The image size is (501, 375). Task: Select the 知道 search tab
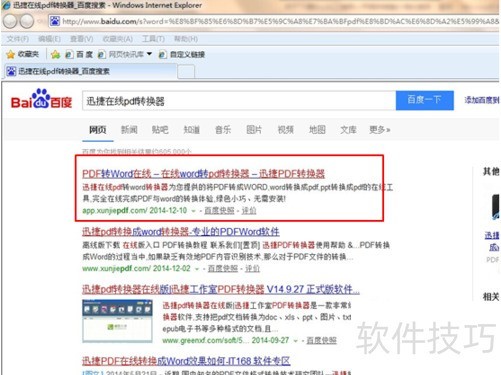tap(192, 130)
